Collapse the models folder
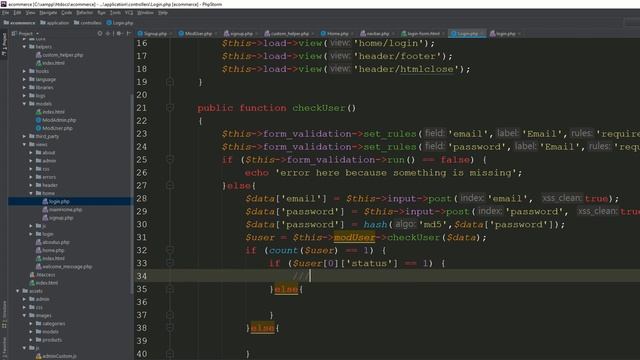This screenshot has width=640, height=360. [x=24, y=104]
